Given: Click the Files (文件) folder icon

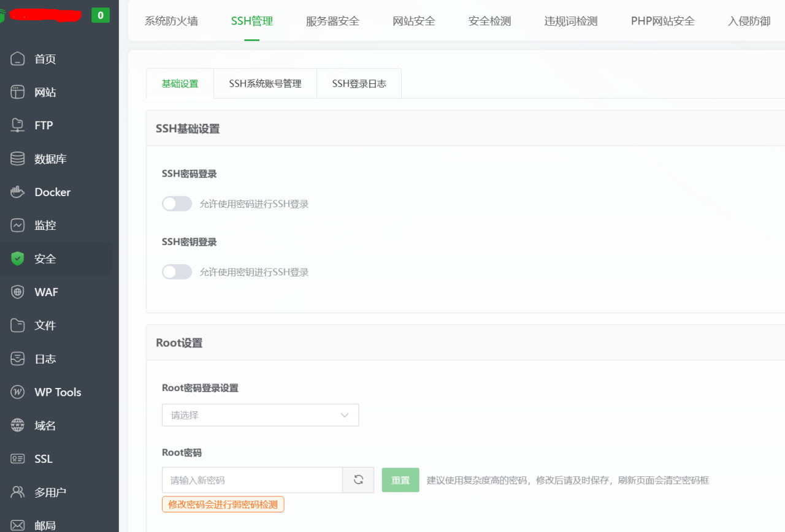Looking at the screenshot, I should coord(18,325).
